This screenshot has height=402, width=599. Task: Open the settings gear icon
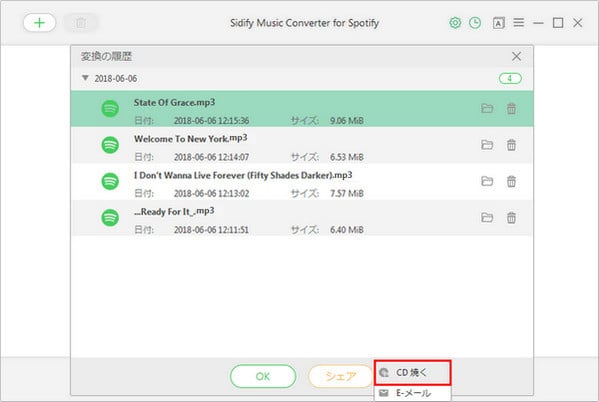tap(455, 23)
